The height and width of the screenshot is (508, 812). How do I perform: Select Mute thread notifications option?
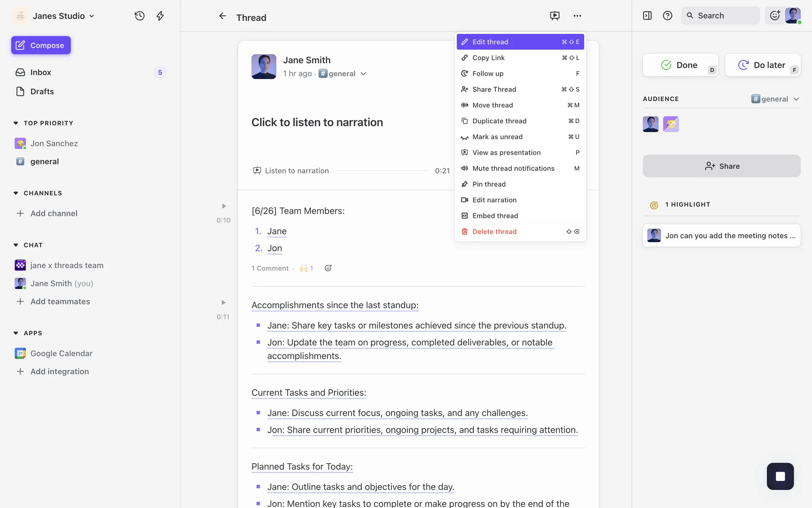coord(513,168)
